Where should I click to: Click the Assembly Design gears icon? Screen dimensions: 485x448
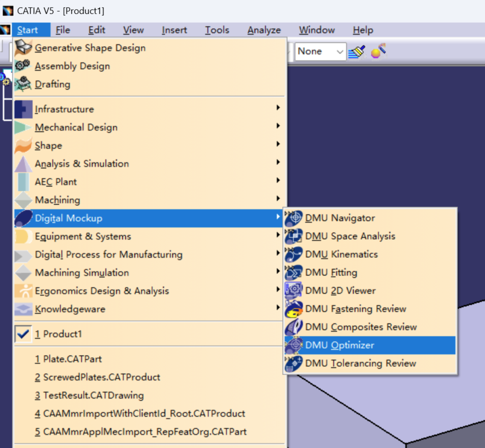[x=23, y=66]
